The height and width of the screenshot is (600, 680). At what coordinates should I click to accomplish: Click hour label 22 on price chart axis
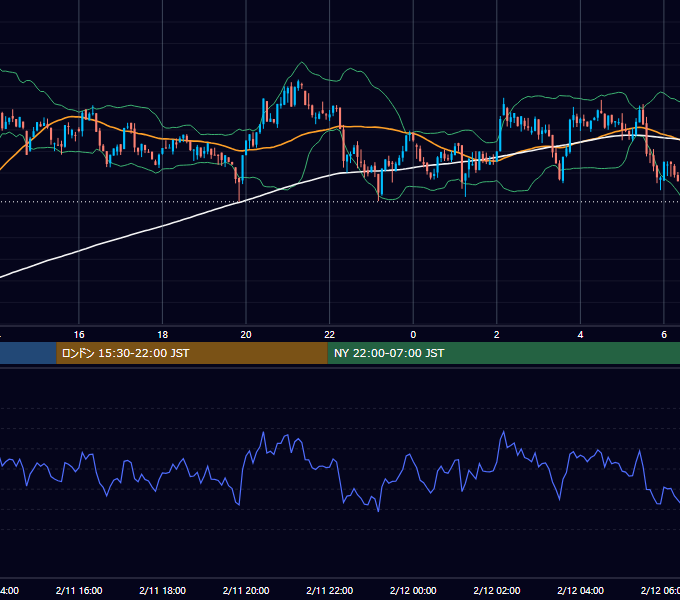(330, 335)
